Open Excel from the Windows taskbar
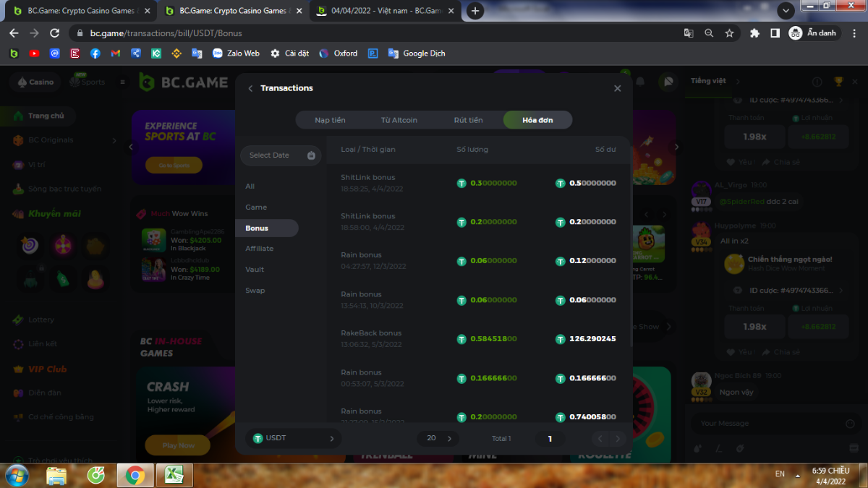Viewport: 868px width, 488px height. 172,475
